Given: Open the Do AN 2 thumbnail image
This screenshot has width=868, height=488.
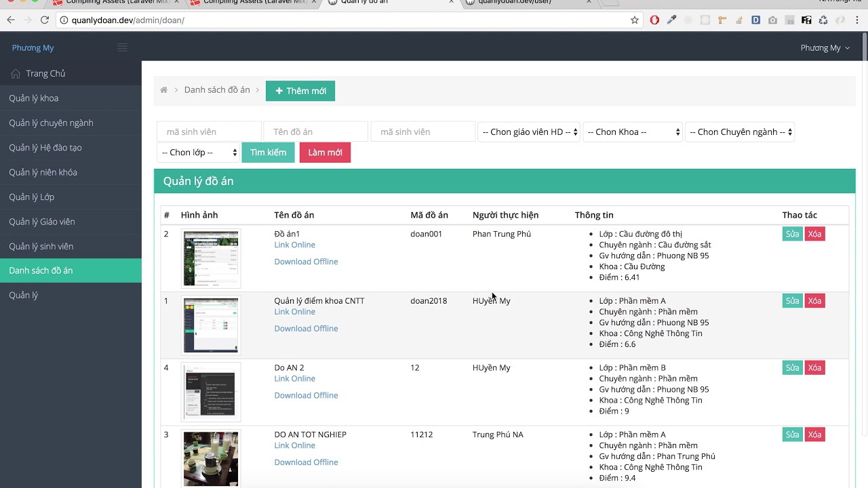Looking at the screenshot, I should pyautogui.click(x=211, y=392).
